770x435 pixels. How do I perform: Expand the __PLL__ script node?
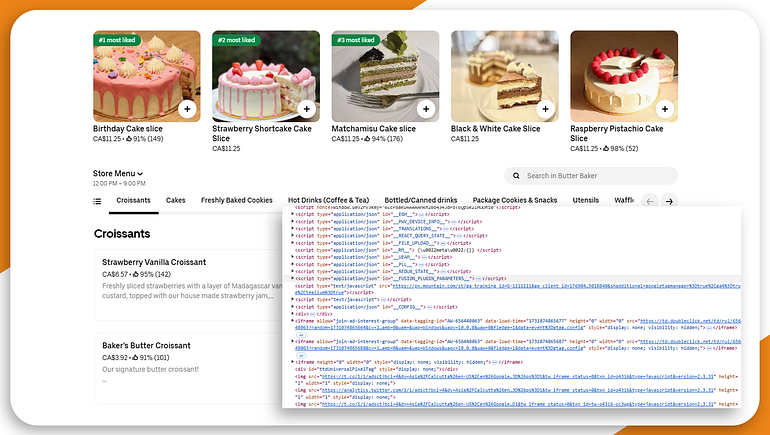click(293, 264)
